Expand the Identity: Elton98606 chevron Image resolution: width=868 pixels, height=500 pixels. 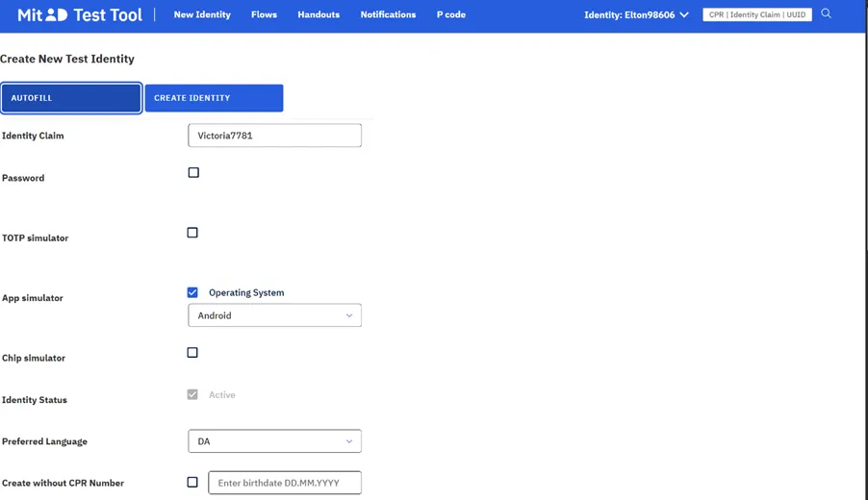pyautogui.click(x=684, y=15)
